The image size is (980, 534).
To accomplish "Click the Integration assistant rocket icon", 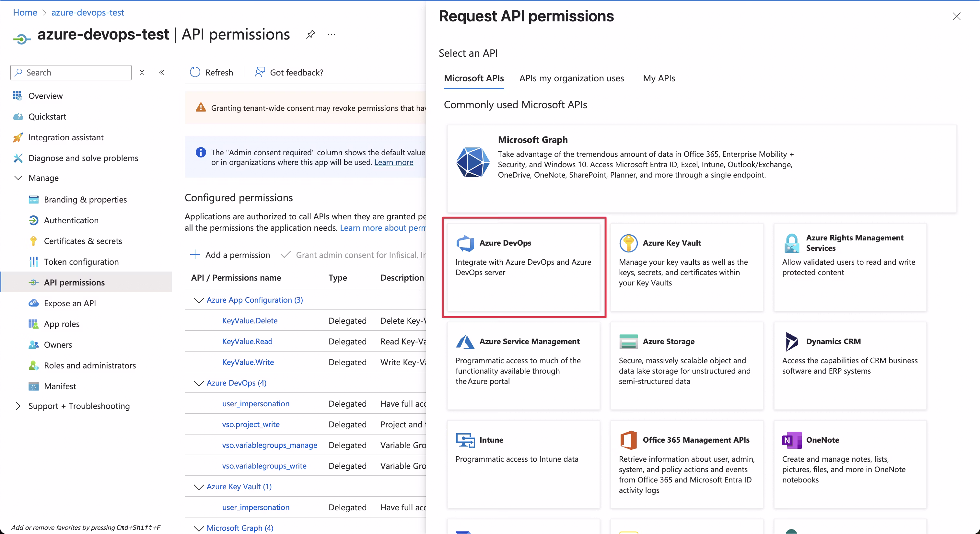I will coord(17,137).
